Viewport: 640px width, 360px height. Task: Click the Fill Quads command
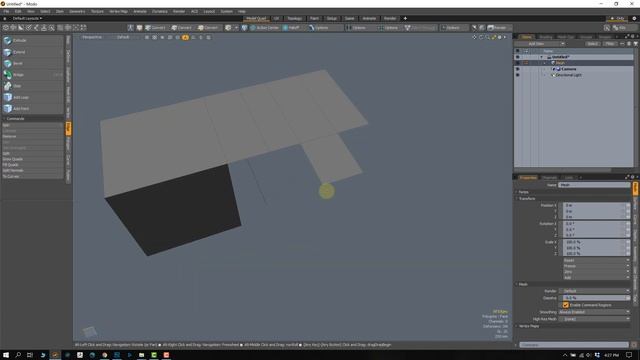pyautogui.click(x=33, y=165)
